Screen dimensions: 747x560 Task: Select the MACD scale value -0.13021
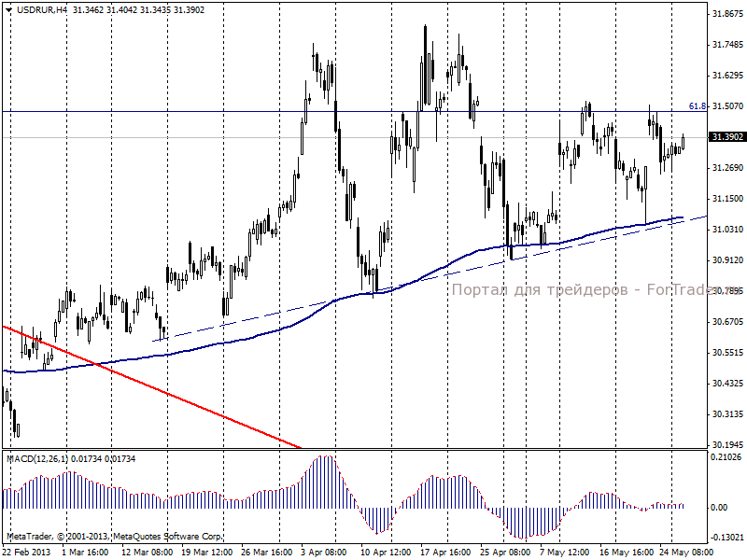(726, 538)
